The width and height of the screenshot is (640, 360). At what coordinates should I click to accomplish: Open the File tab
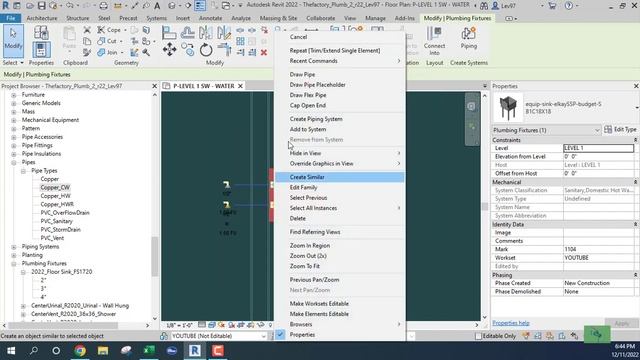click(x=11, y=18)
